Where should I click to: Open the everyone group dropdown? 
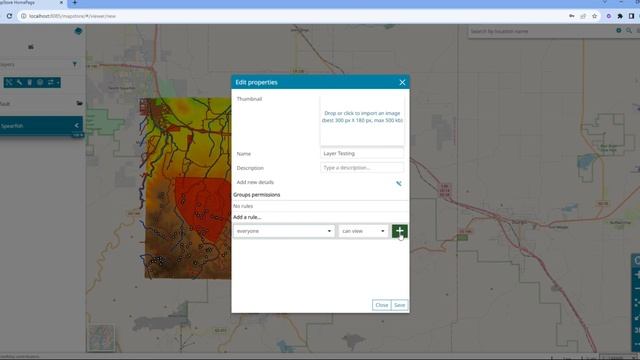[x=284, y=231]
